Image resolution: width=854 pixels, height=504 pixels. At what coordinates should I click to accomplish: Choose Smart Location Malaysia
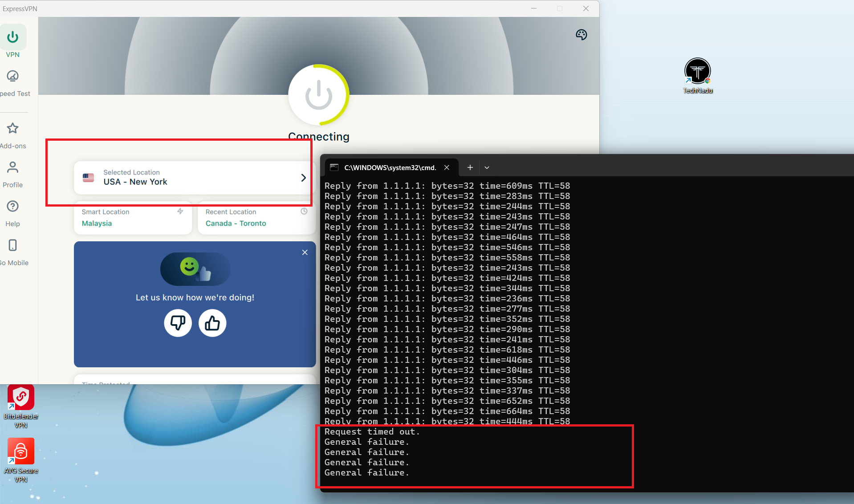coord(133,218)
